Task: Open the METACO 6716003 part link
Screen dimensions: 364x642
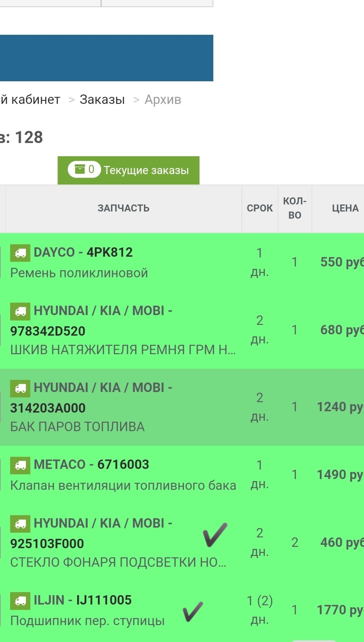Action: [x=91, y=464]
